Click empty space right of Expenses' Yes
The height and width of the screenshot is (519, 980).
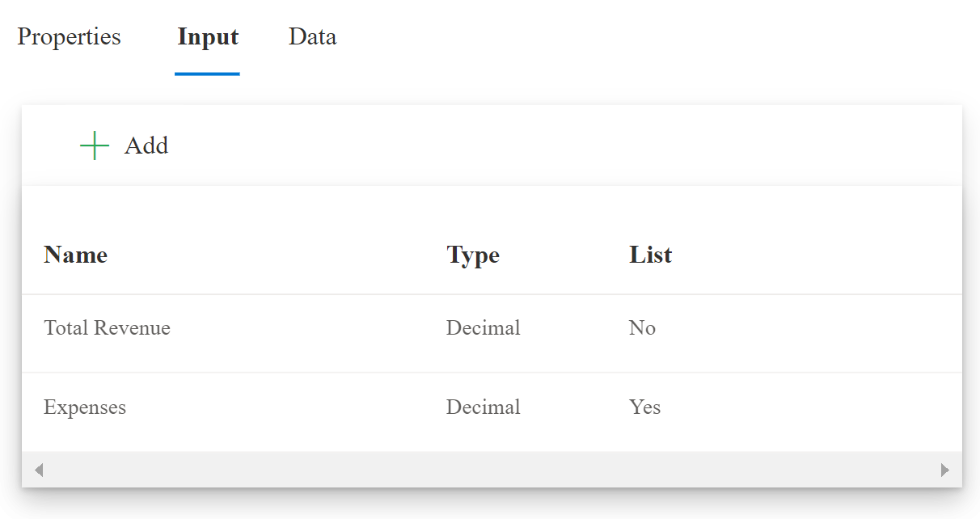[809, 407]
